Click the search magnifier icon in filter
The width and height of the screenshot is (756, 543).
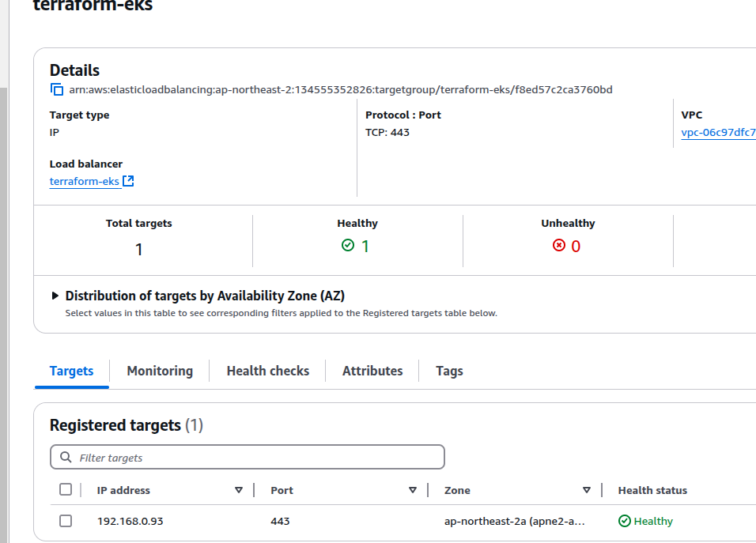[x=65, y=458]
